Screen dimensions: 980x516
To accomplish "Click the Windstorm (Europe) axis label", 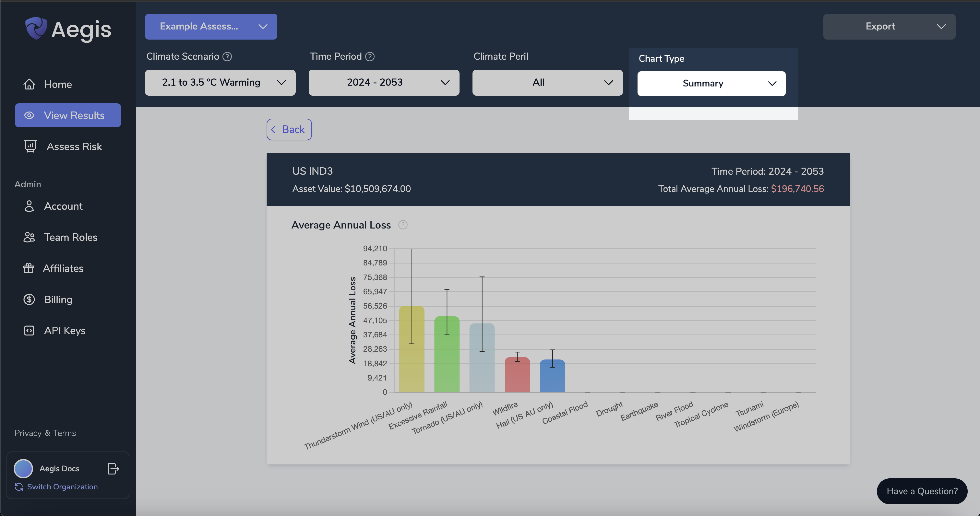I will coord(766,417).
